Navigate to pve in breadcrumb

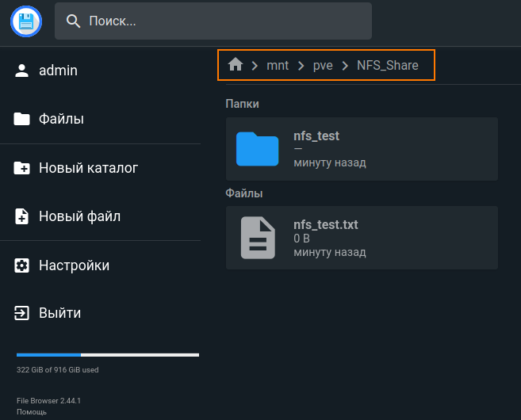click(323, 66)
